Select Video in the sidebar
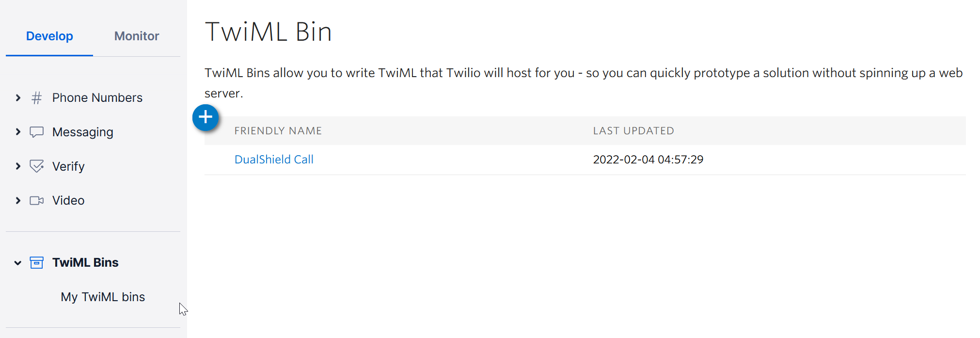 (68, 200)
